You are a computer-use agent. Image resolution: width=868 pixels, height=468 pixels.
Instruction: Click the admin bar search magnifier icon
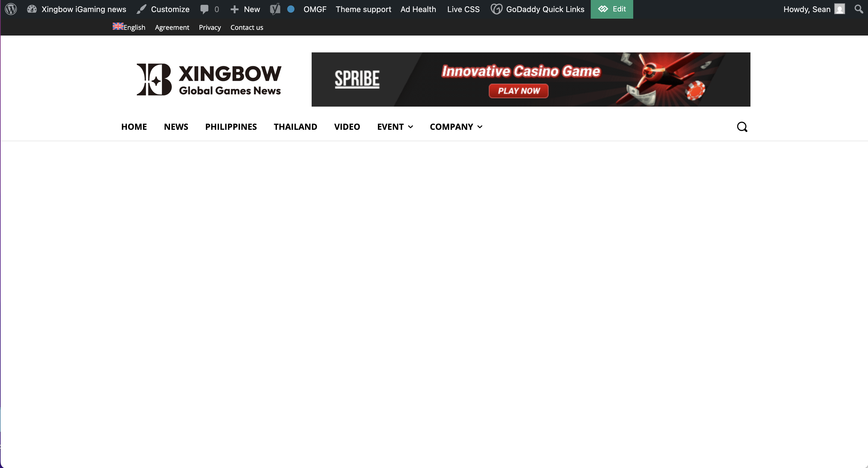(x=859, y=9)
